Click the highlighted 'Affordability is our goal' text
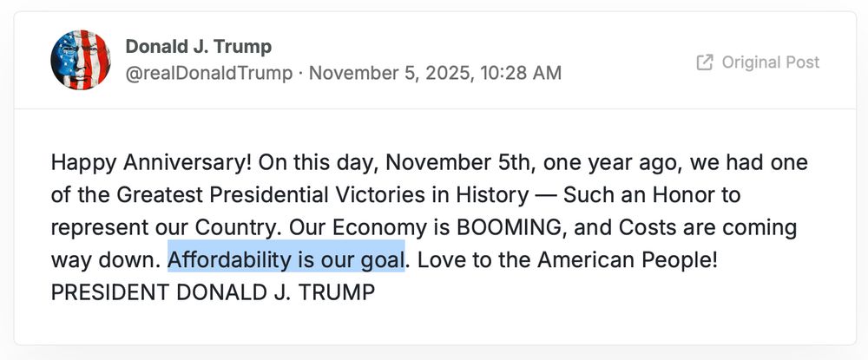The width and height of the screenshot is (868, 360). 286,259
